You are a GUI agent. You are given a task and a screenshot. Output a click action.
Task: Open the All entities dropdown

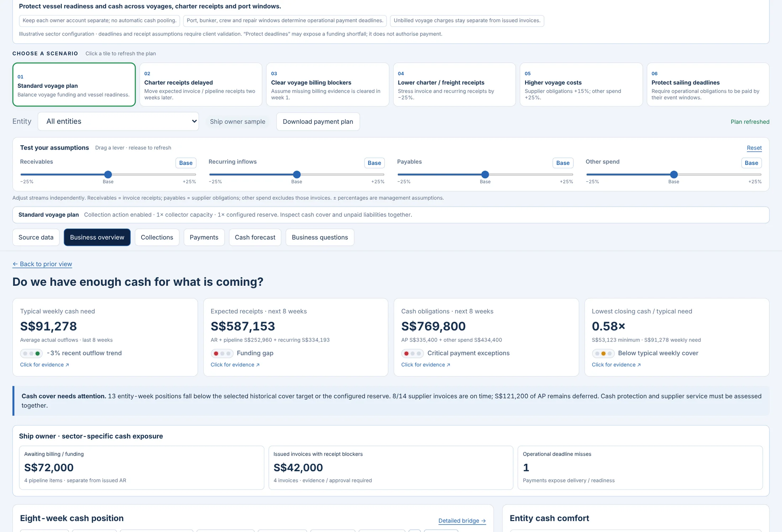(x=118, y=122)
